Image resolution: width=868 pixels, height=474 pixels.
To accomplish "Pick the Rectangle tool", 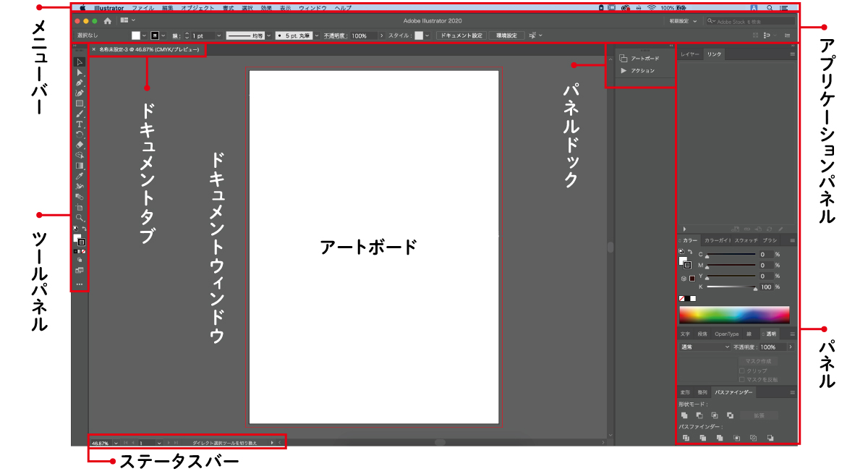I will point(80,103).
